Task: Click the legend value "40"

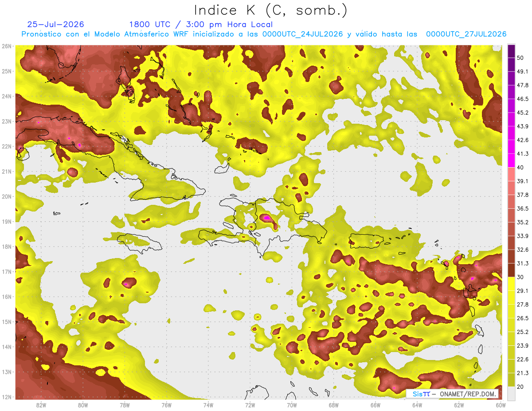Action: click(520, 168)
